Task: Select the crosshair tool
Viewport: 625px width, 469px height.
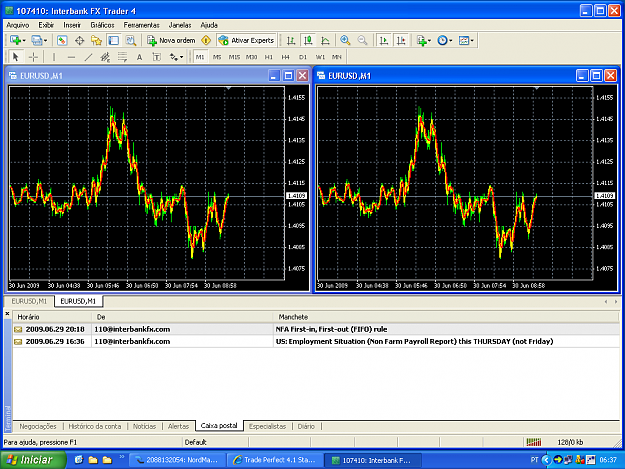Action: (x=33, y=57)
